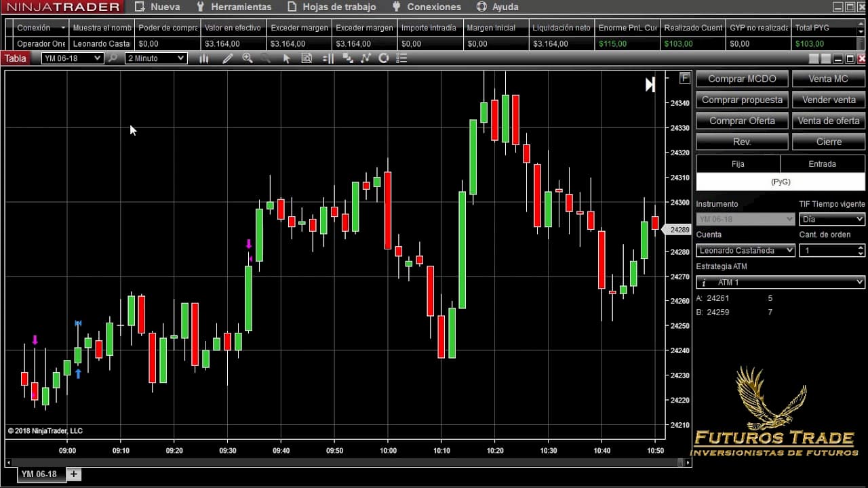Select the pencil drawing tools icon

point(227,58)
